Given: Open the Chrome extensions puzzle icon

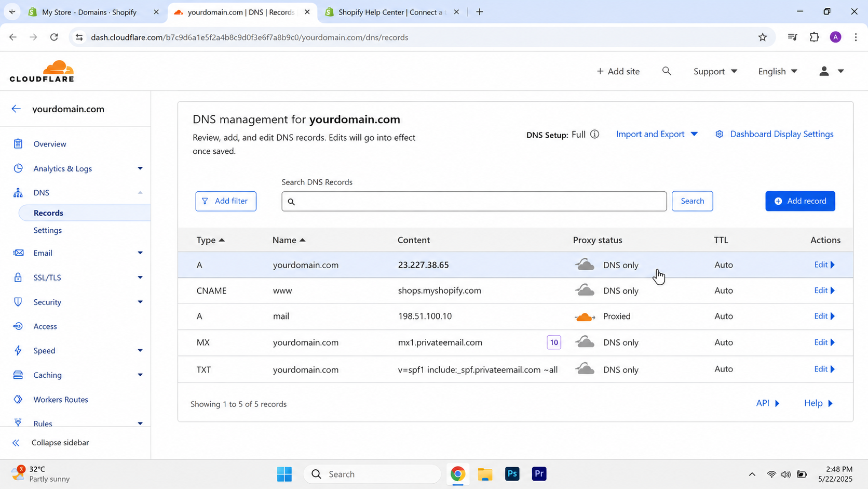Looking at the screenshot, I should (814, 37).
